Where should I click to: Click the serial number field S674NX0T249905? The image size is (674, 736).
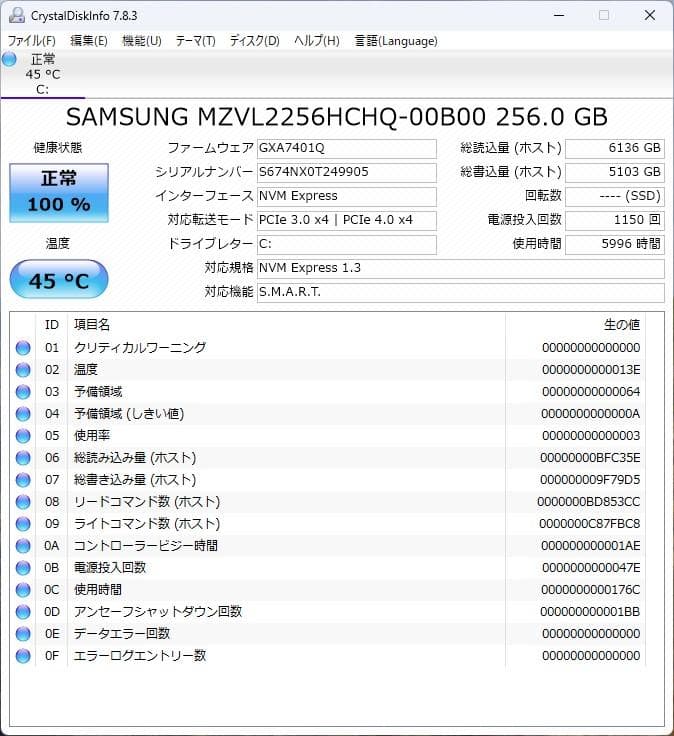[346, 172]
